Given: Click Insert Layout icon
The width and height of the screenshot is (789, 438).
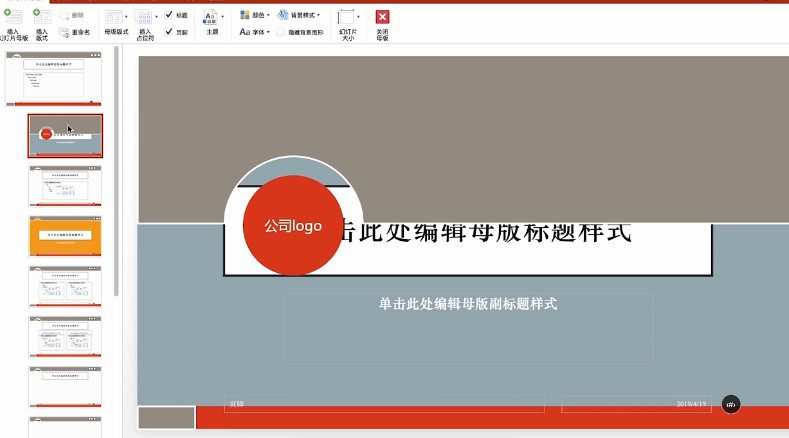Looking at the screenshot, I should [x=42, y=17].
